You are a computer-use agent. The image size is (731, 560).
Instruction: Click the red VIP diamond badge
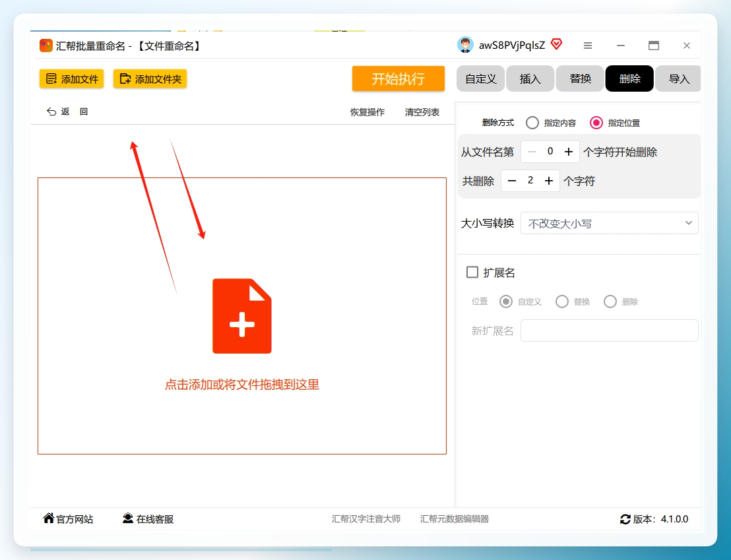click(x=556, y=44)
